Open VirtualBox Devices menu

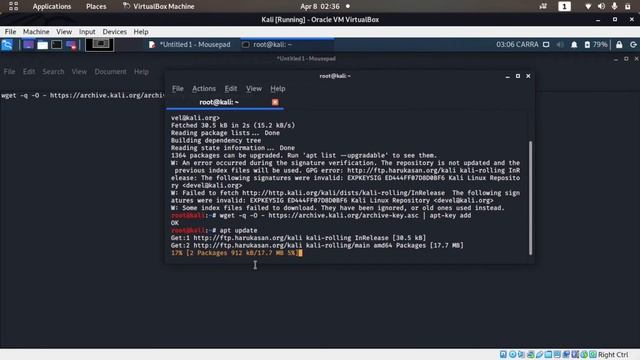point(114,32)
